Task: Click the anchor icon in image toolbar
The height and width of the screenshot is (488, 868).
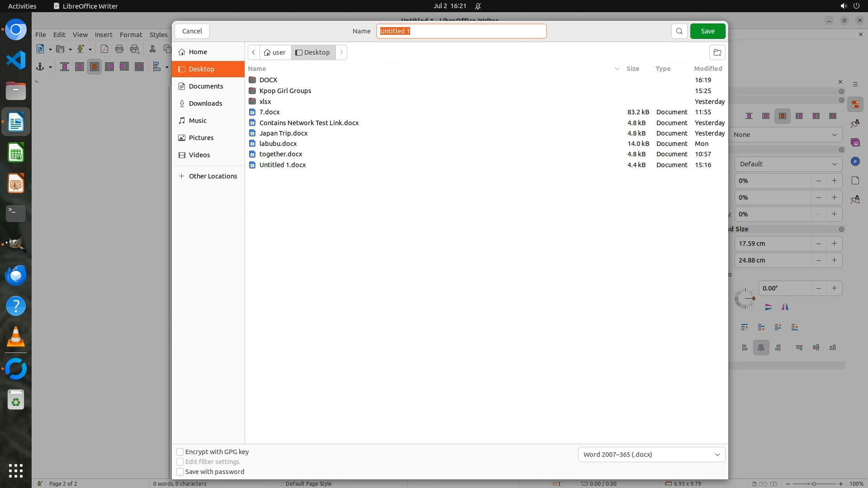Action: pos(40,67)
